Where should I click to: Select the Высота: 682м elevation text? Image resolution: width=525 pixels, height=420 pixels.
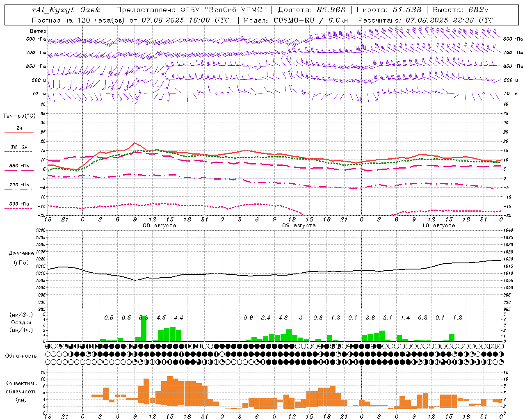[x=461, y=10]
